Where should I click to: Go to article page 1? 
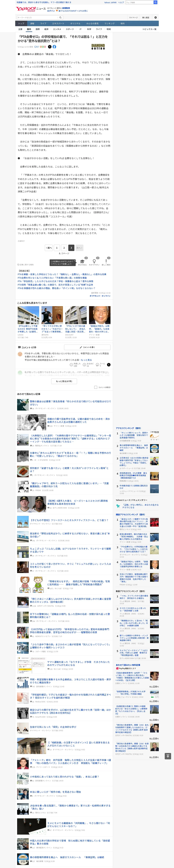pos(57,248)
